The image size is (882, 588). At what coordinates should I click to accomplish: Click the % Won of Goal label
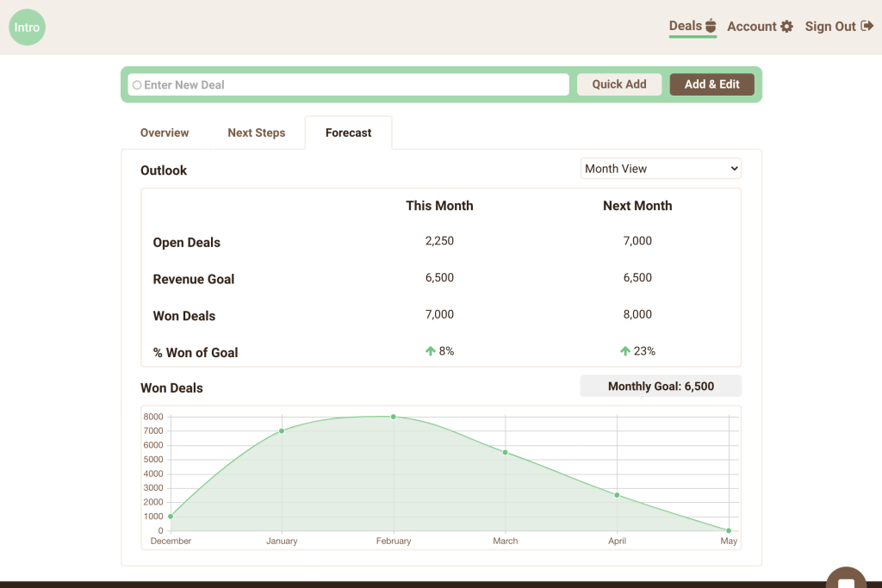tap(196, 353)
